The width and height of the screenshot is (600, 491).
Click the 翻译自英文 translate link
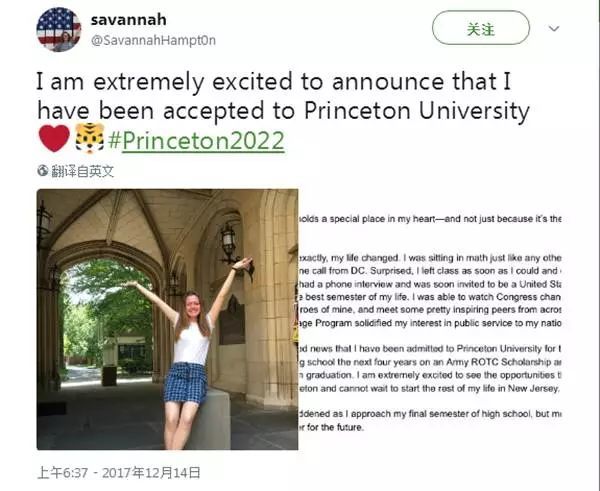pyautogui.click(x=82, y=171)
